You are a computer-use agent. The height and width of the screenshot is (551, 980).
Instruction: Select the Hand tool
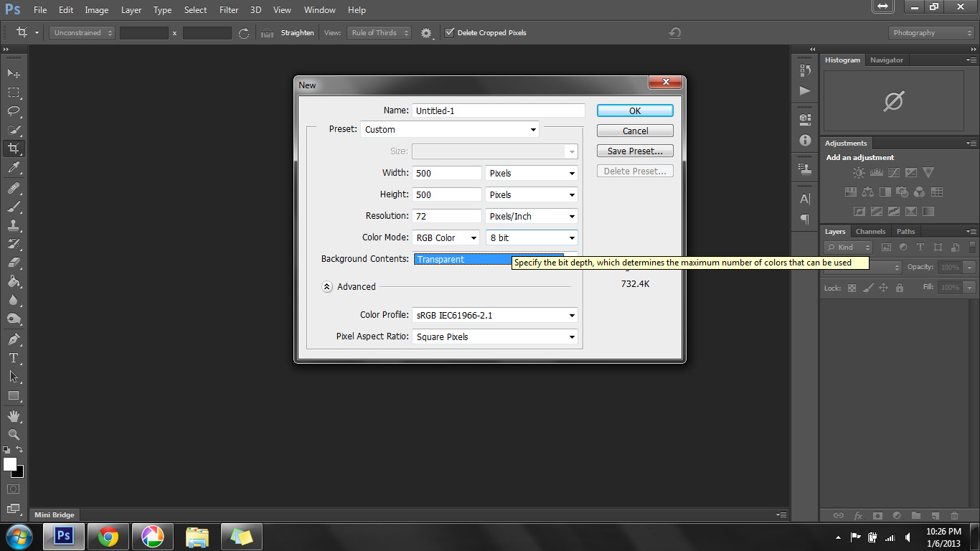[14, 416]
